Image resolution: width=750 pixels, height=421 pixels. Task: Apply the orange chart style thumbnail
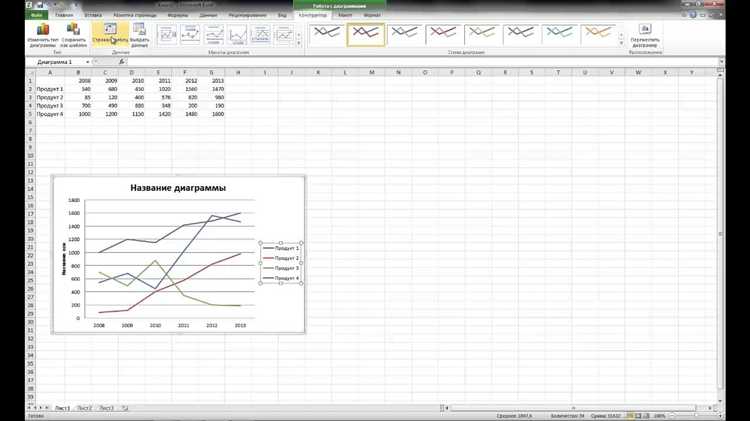tap(599, 35)
